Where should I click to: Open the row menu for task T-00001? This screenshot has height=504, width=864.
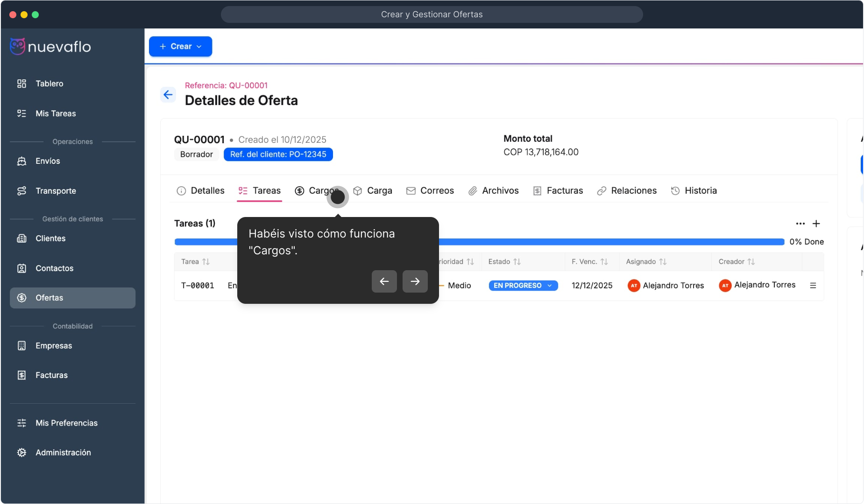coord(813,286)
